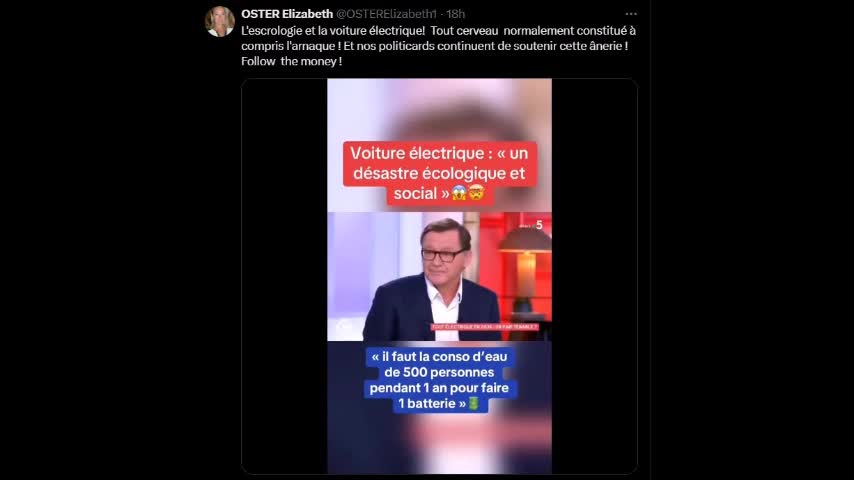Open the @OSTERElizabeth1 handle link

point(386,14)
